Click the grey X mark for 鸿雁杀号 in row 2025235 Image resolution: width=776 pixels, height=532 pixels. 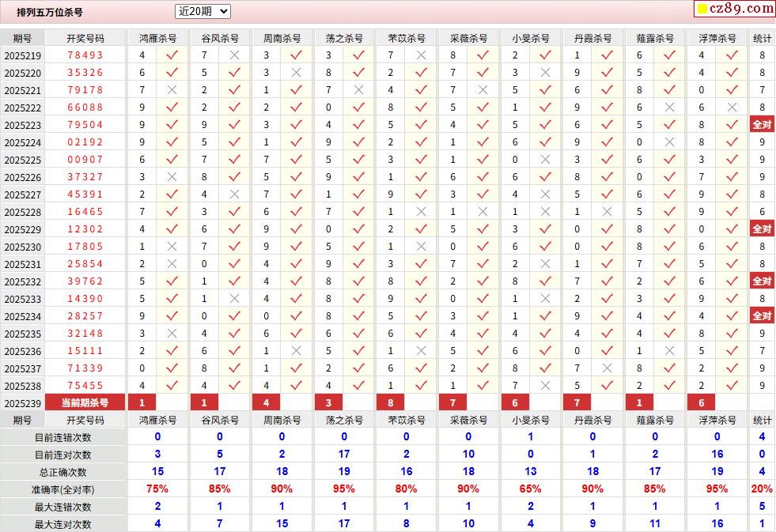172,334
